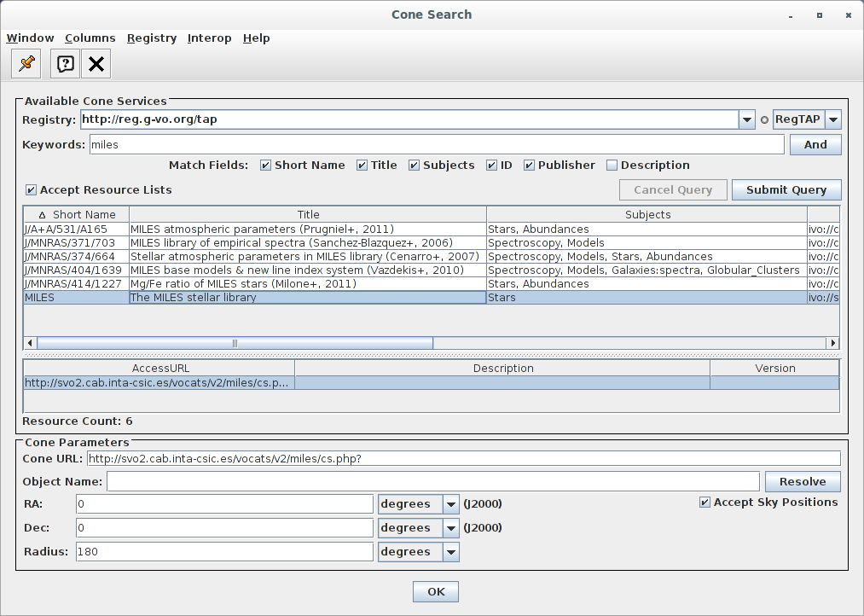The image size is (864, 616).
Task: Click the Radius value field
Action: [225, 552]
